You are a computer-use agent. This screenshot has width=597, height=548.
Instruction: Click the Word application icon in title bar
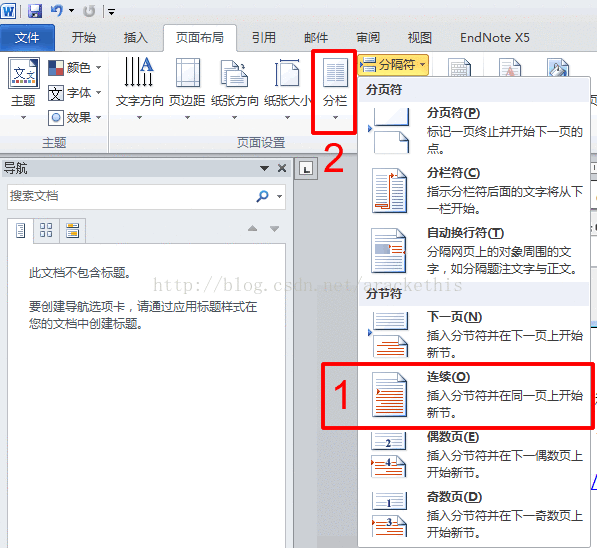pos(8,11)
